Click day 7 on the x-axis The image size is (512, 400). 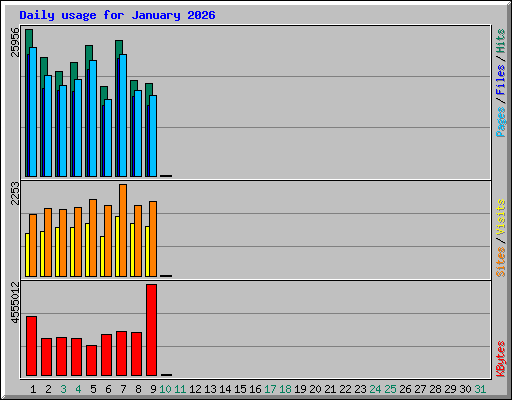tap(123, 389)
